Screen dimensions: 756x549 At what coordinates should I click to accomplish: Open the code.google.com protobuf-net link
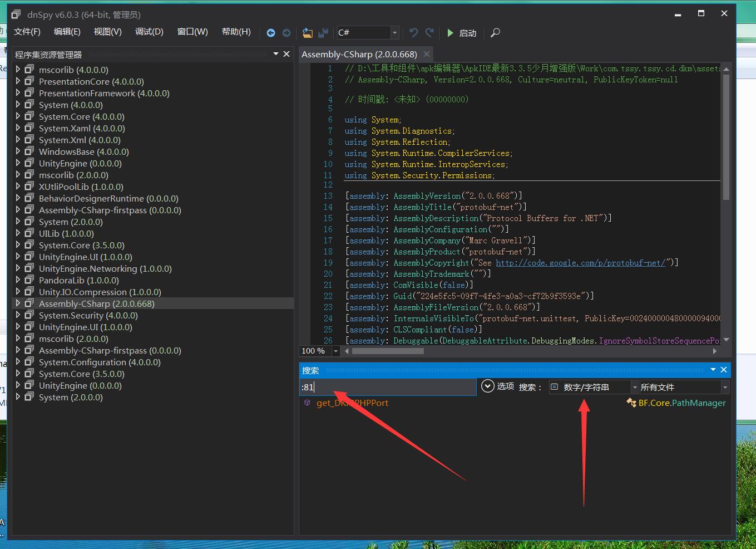pyautogui.click(x=580, y=263)
